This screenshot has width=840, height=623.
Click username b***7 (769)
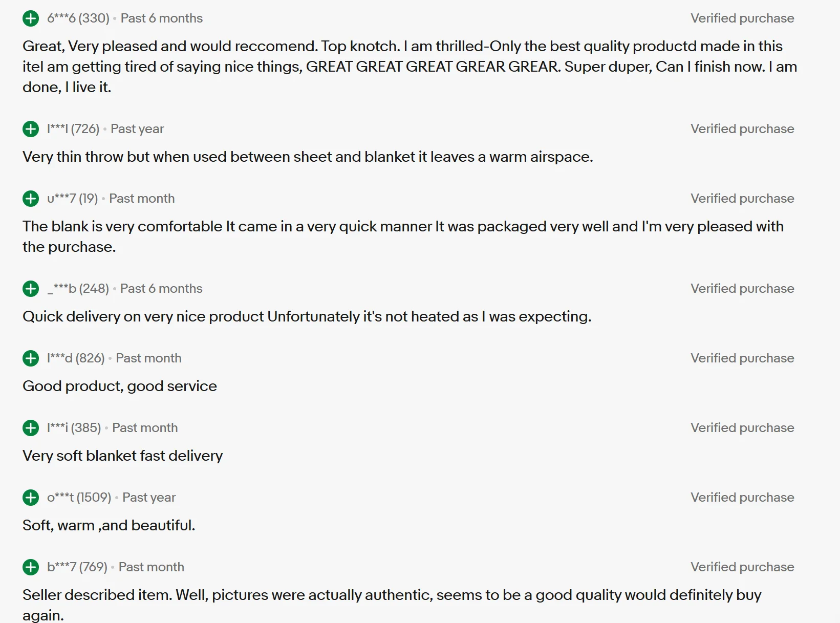point(77,567)
